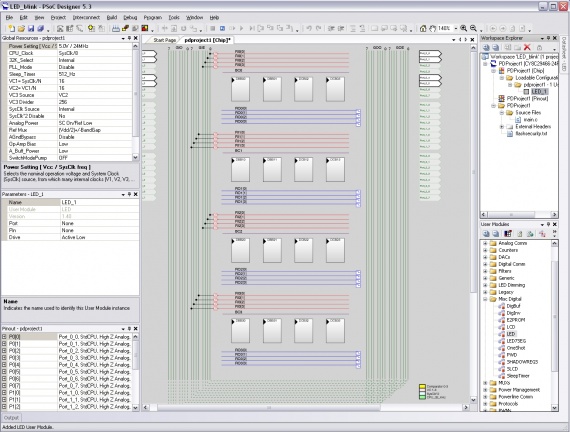The image size is (570, 432).
Task: Click the yellow-red Program Part toolbar icon
Action: coord(145,28)
